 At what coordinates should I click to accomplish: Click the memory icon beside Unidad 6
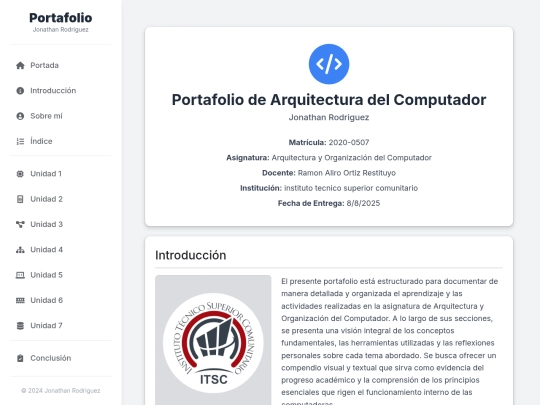[20, 300]
